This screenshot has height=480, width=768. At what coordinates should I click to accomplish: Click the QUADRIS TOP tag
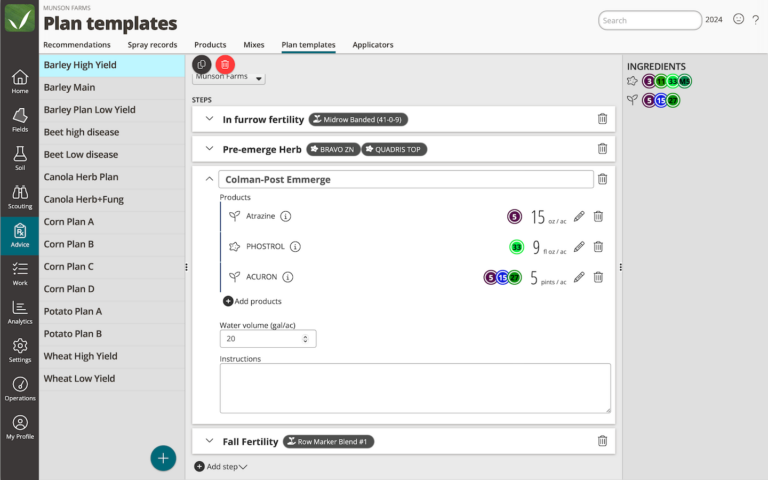click(394, 149)
